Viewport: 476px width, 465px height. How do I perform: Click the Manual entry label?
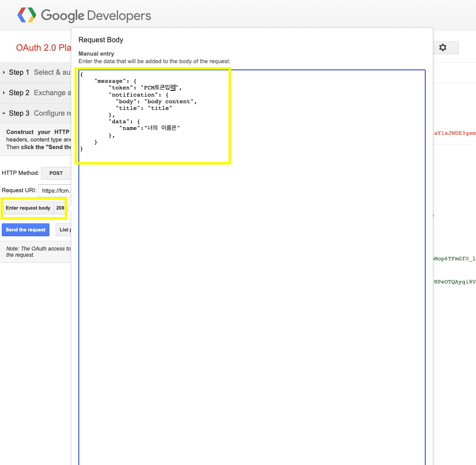96,54
